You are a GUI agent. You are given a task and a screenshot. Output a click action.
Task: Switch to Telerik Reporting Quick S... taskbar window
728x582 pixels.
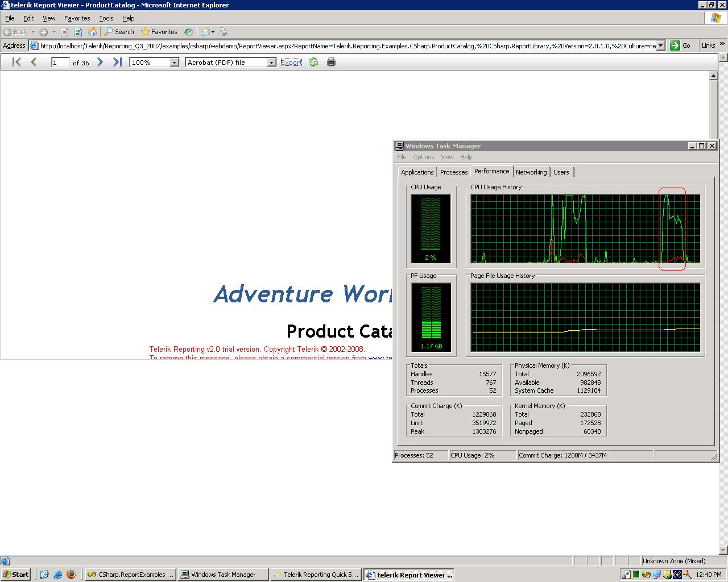316,575
